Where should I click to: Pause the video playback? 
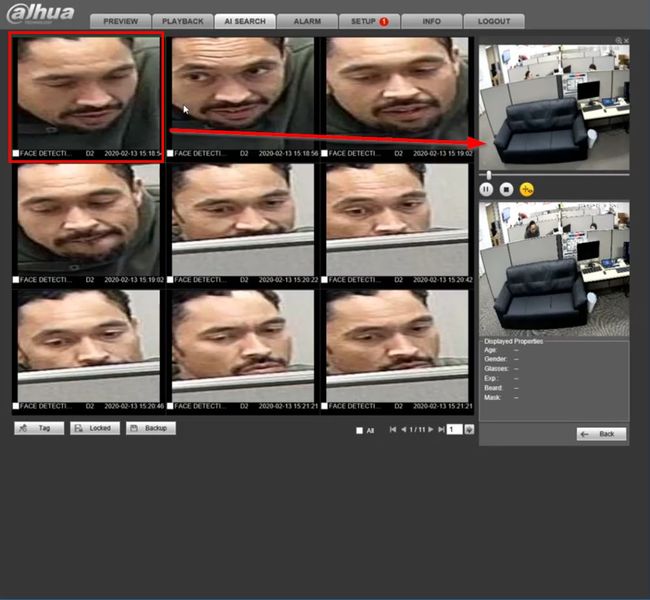point(486,189)
